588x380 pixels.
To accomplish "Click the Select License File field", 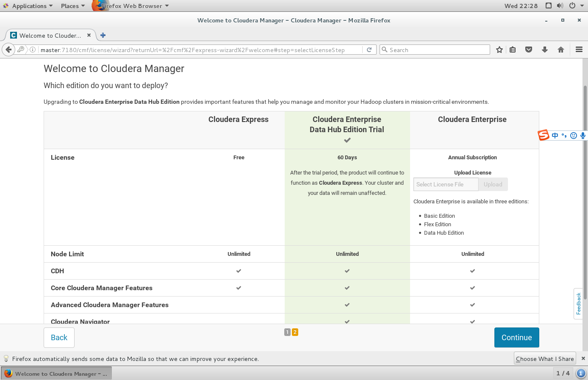I will pos(446,184).
